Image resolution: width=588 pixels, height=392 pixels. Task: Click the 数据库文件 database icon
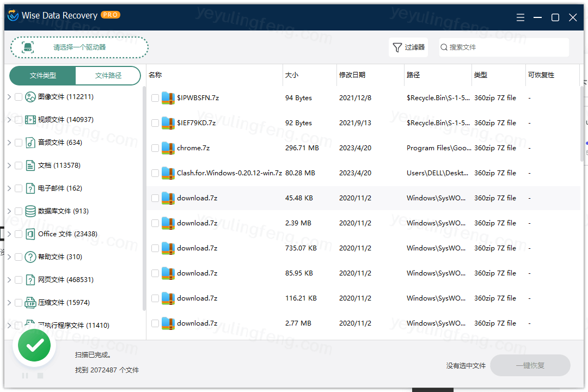click(x=30, y=211)
